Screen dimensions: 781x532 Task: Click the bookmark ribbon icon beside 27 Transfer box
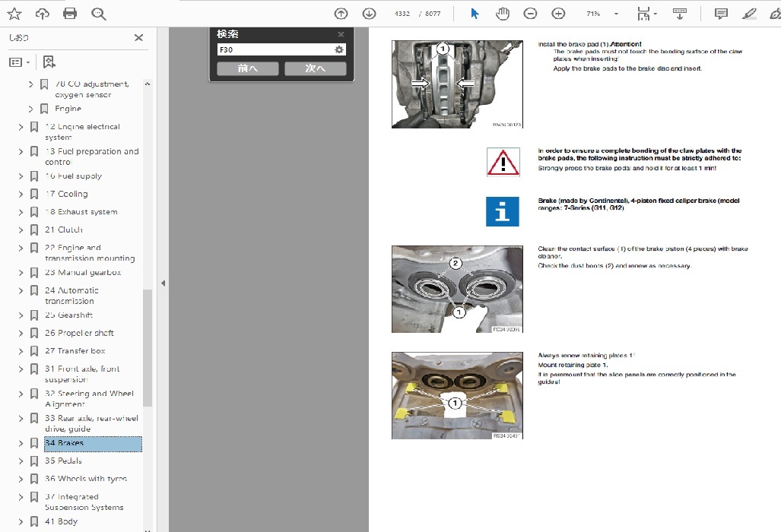34,351
